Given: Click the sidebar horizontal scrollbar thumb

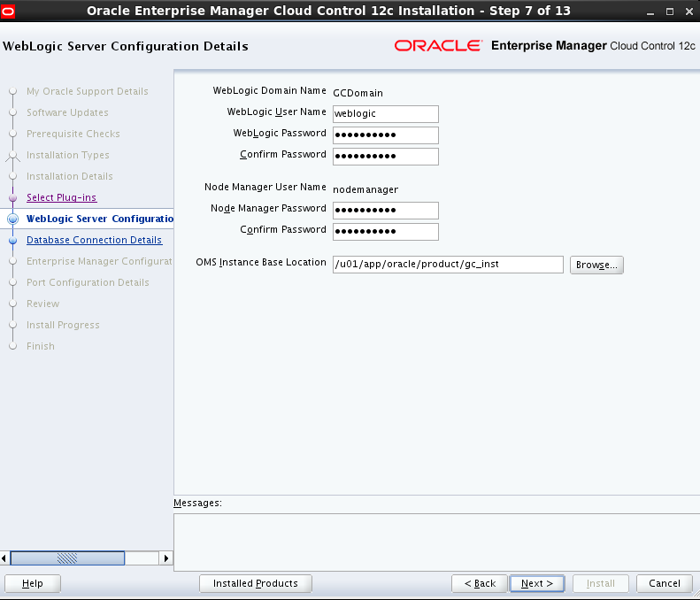Looking at the screenshot, I should pos(67,558).
